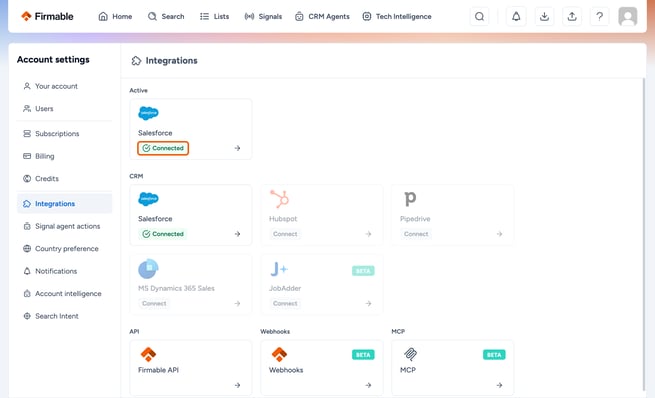
Task: Click the Webhooks logo icon
Action: pyautogui.click(x=279, y=354)
